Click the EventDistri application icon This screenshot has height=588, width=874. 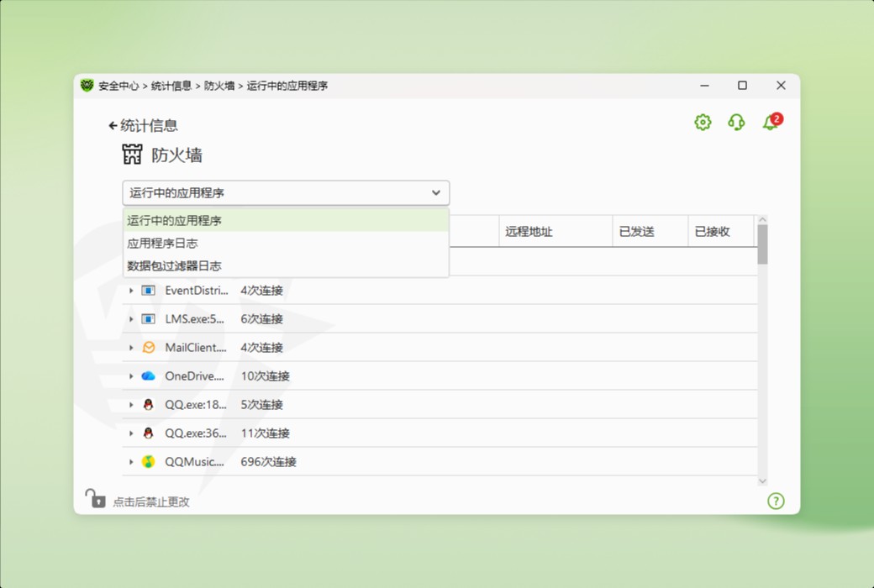pyautogui.click(x=148, y=291)
